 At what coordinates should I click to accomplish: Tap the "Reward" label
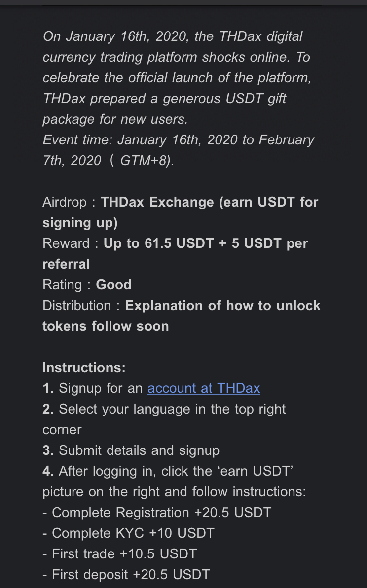click(66, 243)
